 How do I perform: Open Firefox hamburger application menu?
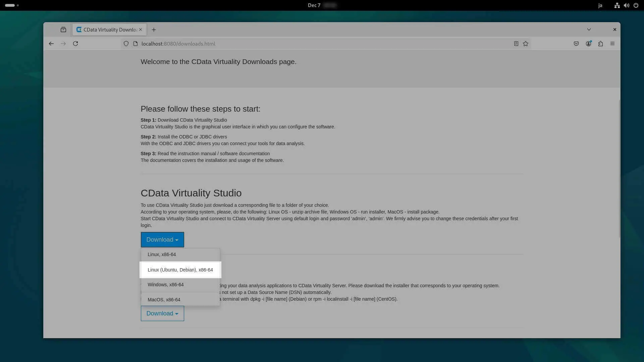(612, 44)
